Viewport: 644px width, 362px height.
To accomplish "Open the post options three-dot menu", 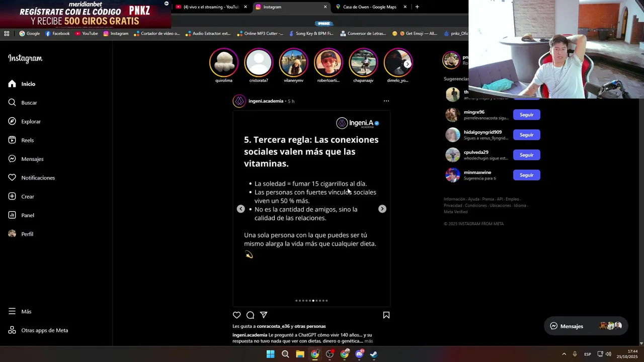I will click(386, 101).
